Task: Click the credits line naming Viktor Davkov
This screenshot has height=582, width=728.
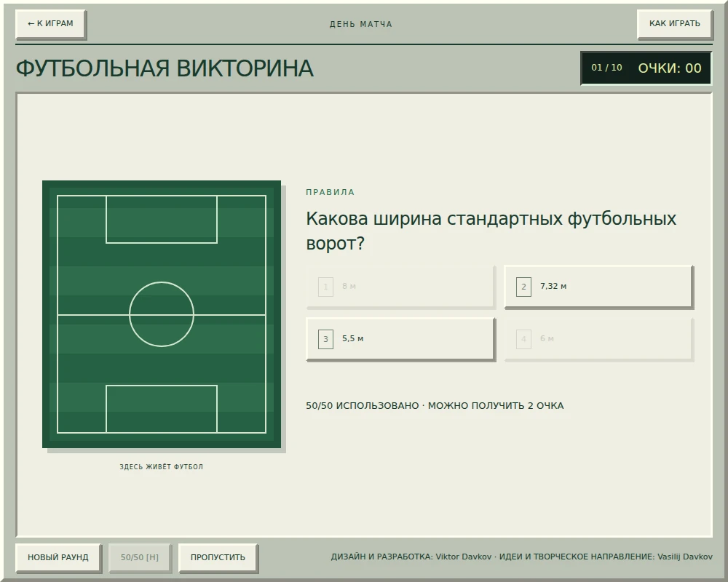Action: (521, 557)
